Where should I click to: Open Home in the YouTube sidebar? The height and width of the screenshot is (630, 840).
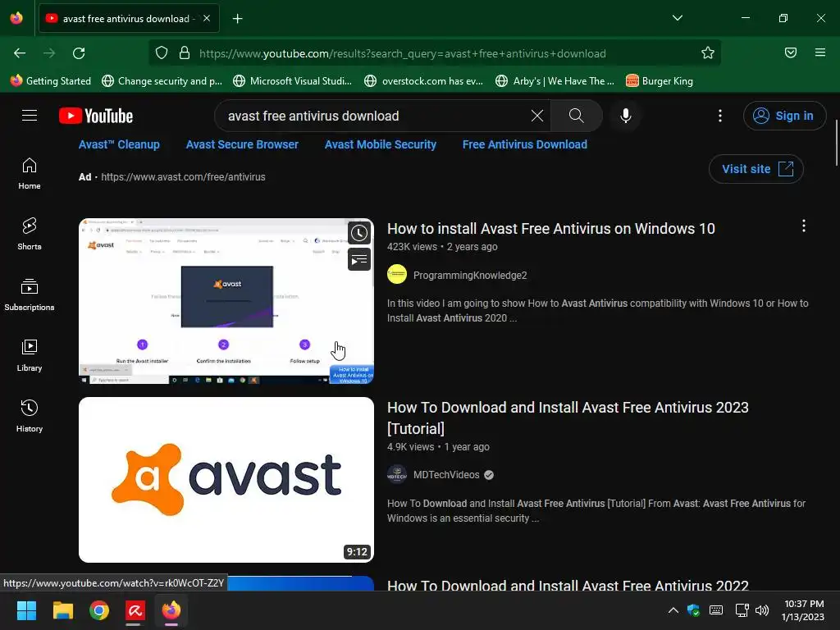30,174
